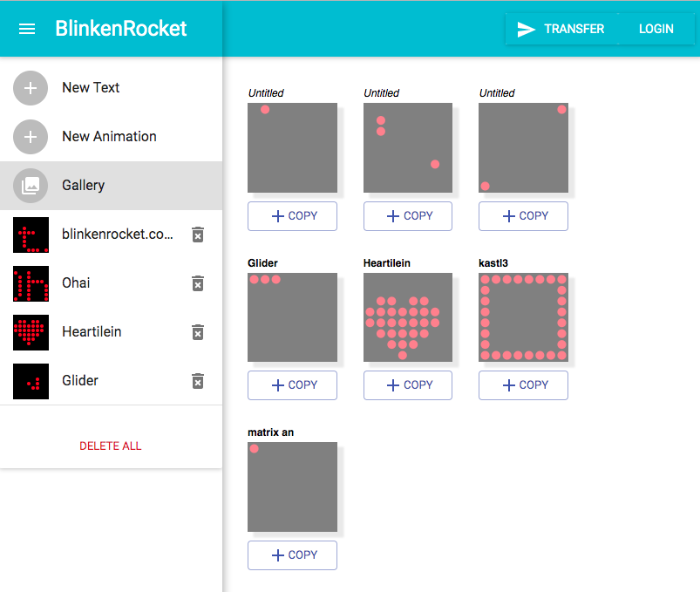Click the first Untitled gallery preview
This screenshot has width=700, height=592.
pyautogui.click(x=292, y=147)
